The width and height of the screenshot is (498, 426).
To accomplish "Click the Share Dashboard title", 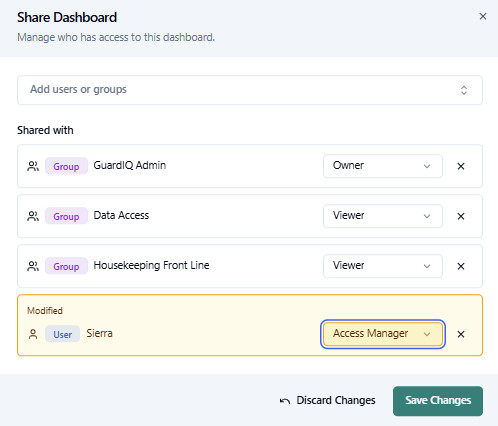I will coord(67,17).
